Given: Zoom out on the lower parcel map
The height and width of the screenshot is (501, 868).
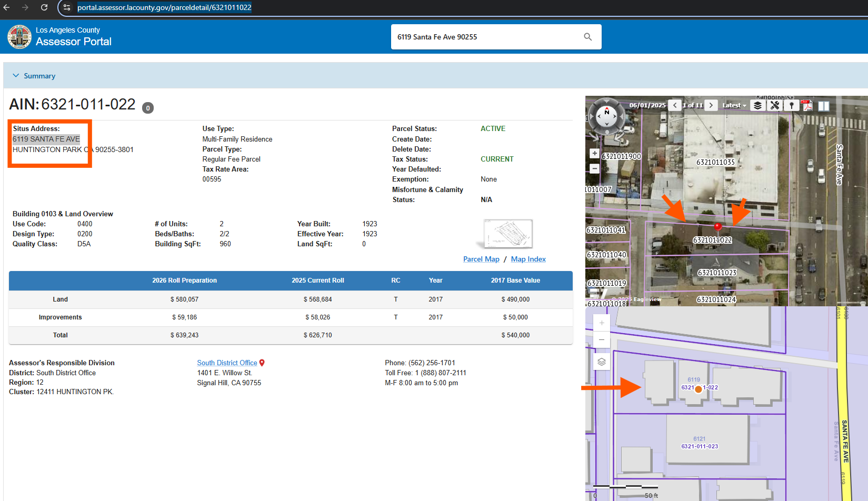Looking at the screenshot, I should coord(602,340).
